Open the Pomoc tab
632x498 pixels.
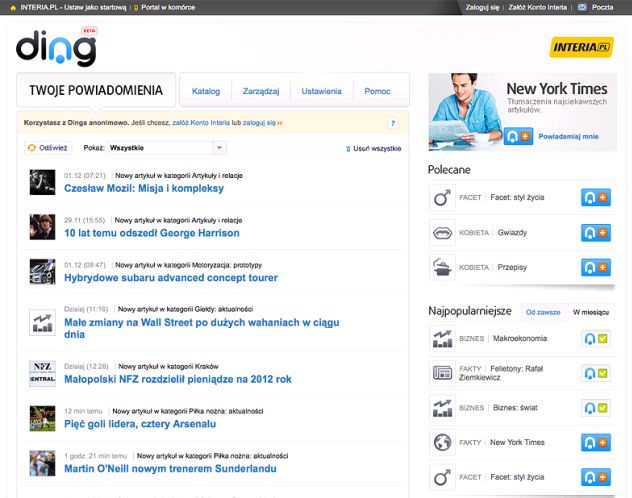point(377,91)
